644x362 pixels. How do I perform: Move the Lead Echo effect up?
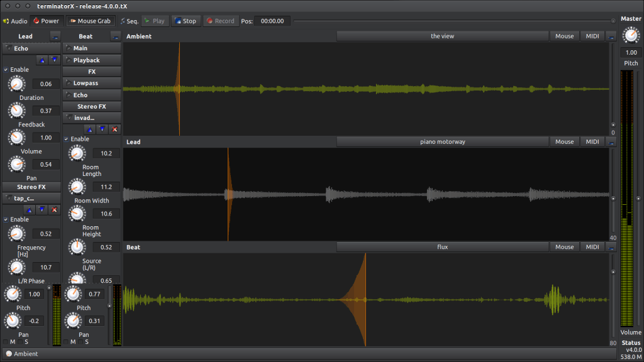point(42,60)
